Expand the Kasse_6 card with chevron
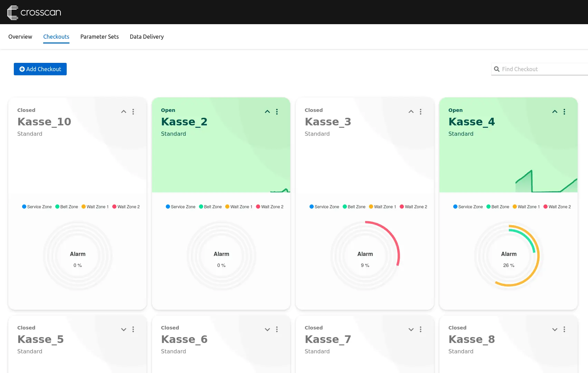The height and width of the screenshot is (373, 588). pyautogui.click(x=267, y=329)
